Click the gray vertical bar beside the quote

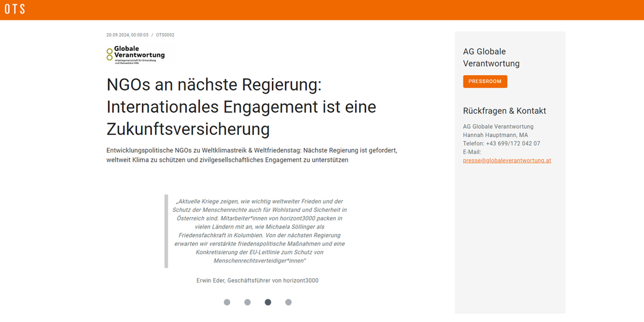pos(166,231)
